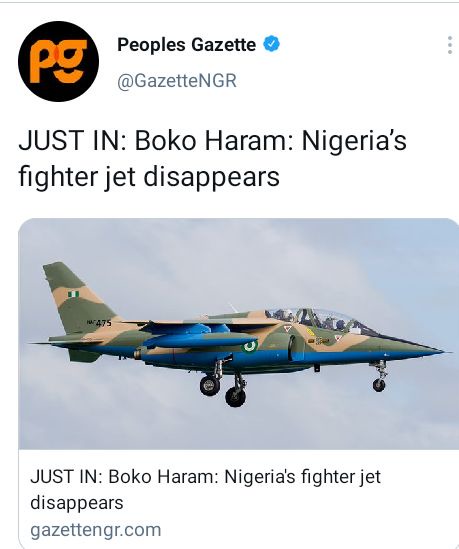Click the word "disappears" in card title
Image resolution: width=459 pixels, height=549 pixels.
click(x=77, y=503)
